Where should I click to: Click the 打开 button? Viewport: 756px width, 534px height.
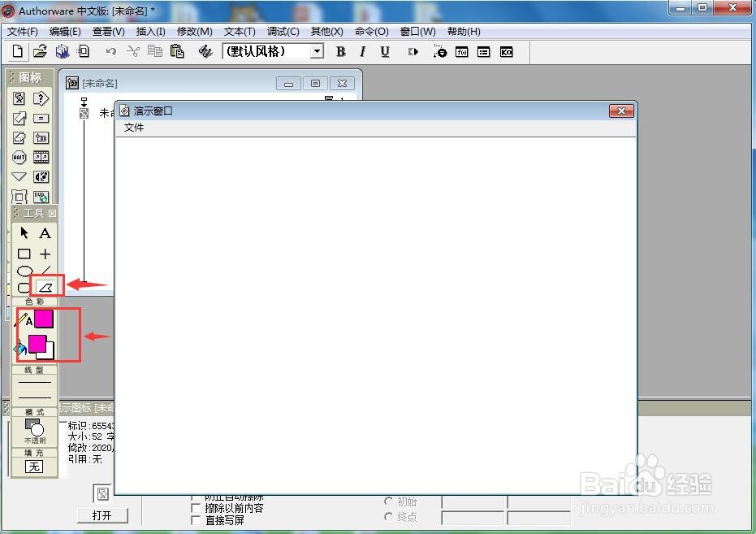coord(102,515)
